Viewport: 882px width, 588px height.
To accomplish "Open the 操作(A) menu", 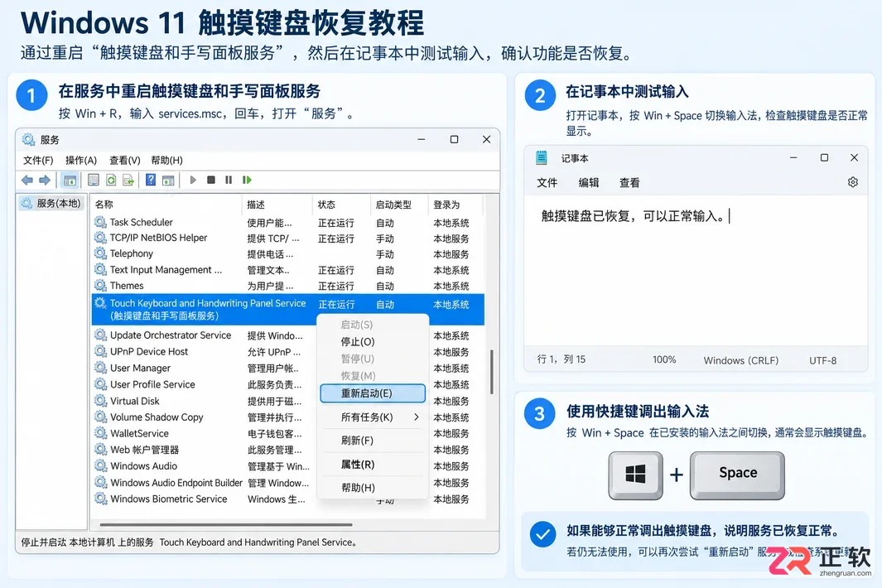I will point(81,161).
